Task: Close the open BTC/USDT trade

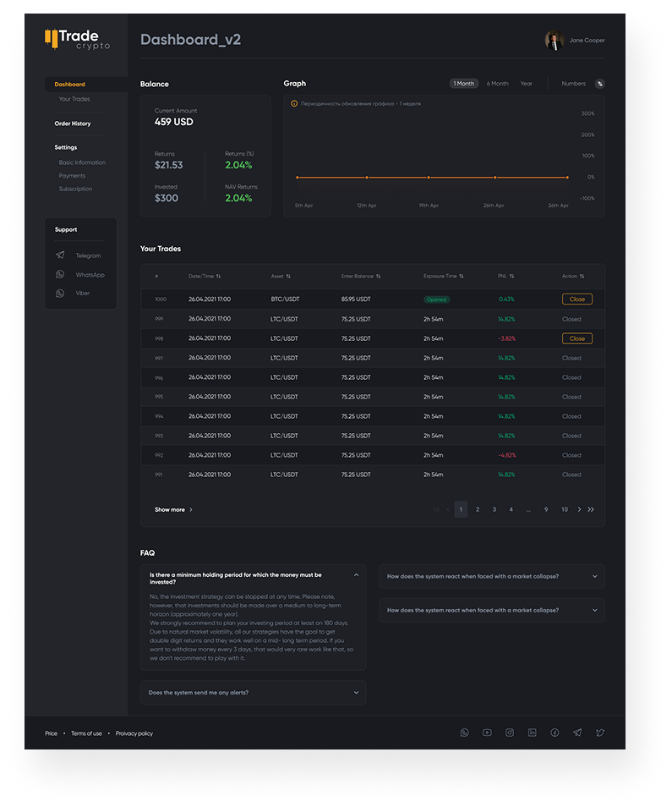Action: pyautogui.click(x=576, y=299)
